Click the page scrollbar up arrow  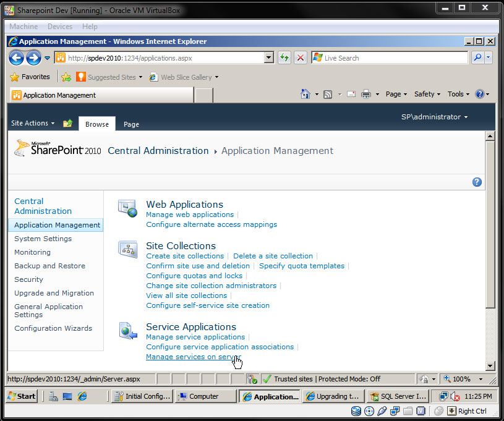[490, 136]
